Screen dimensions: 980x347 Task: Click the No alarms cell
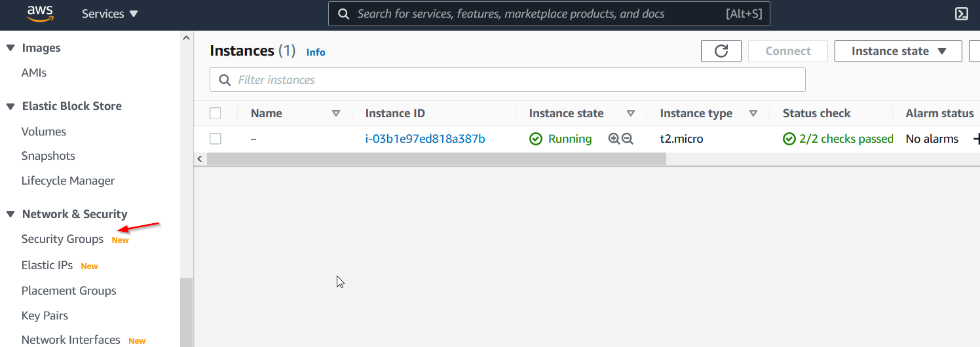[932, 139]
